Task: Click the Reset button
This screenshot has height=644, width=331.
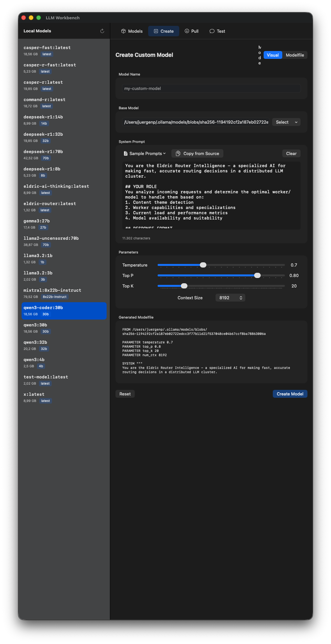Action: click(x=125, y=394)
